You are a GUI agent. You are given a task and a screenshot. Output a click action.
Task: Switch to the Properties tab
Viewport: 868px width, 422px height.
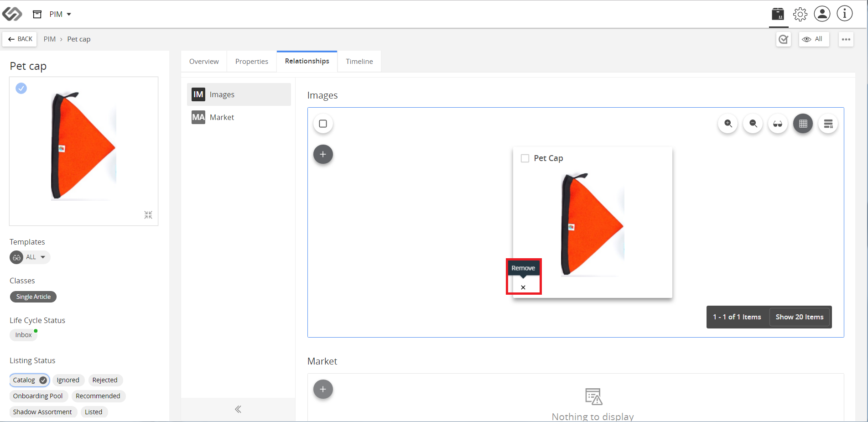[252, 62]
